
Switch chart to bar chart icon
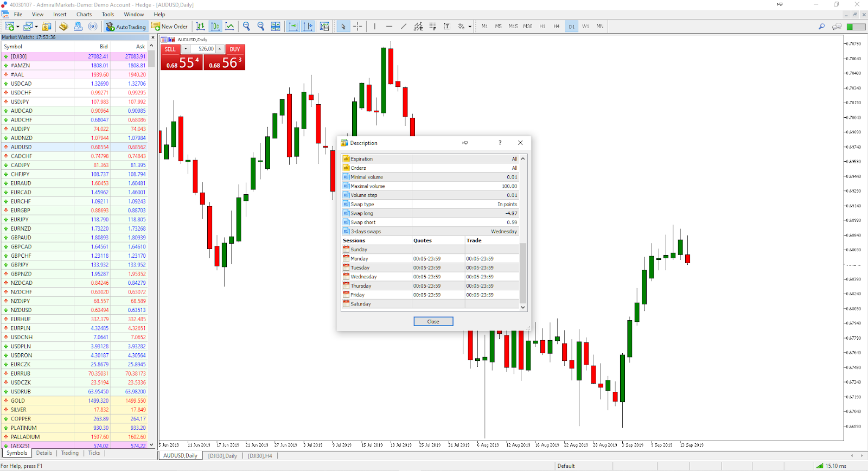[x=201, y=26]
